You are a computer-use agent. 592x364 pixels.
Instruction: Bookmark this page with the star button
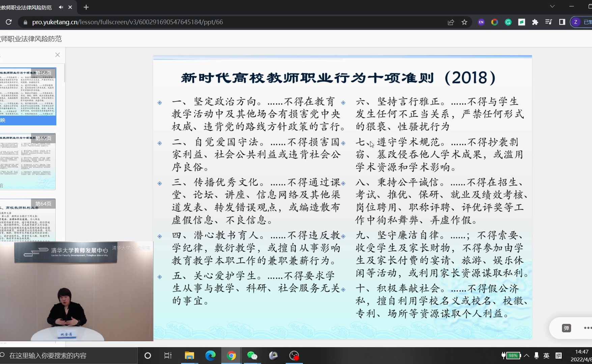(x=464, y=22)
